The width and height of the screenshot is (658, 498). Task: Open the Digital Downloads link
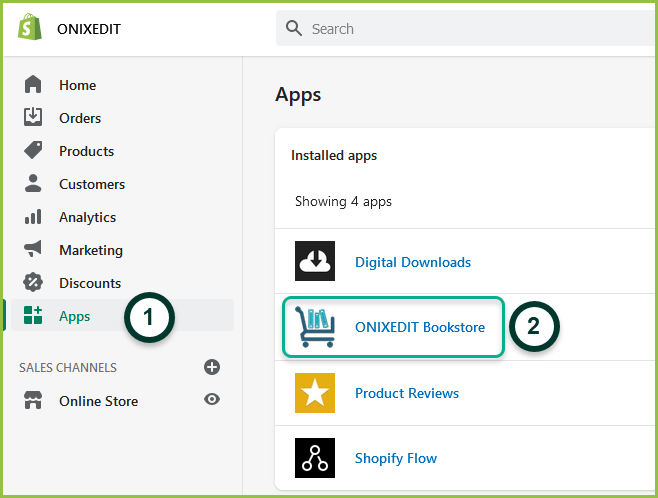[x=413, y=262]
